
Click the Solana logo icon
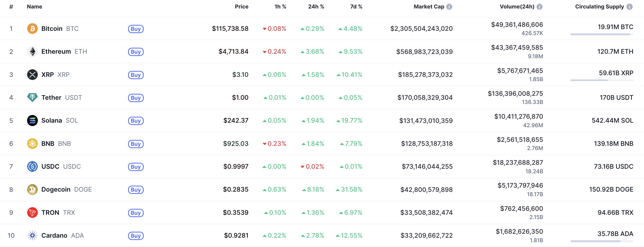coord(32,121)
